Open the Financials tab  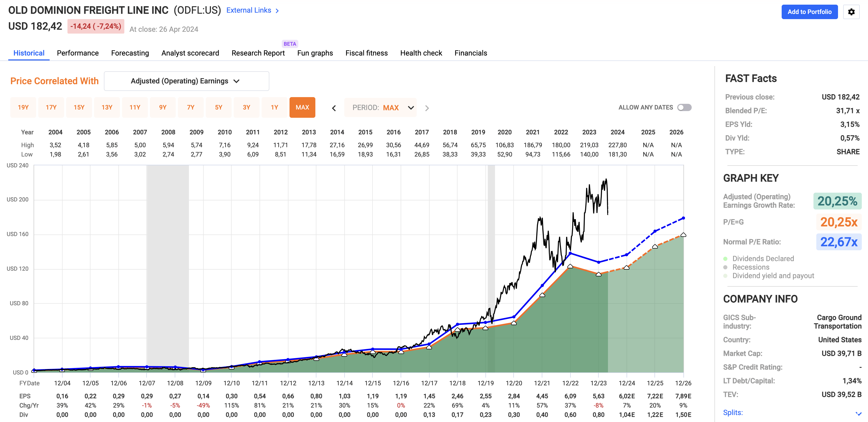click(x=471, y=53)
